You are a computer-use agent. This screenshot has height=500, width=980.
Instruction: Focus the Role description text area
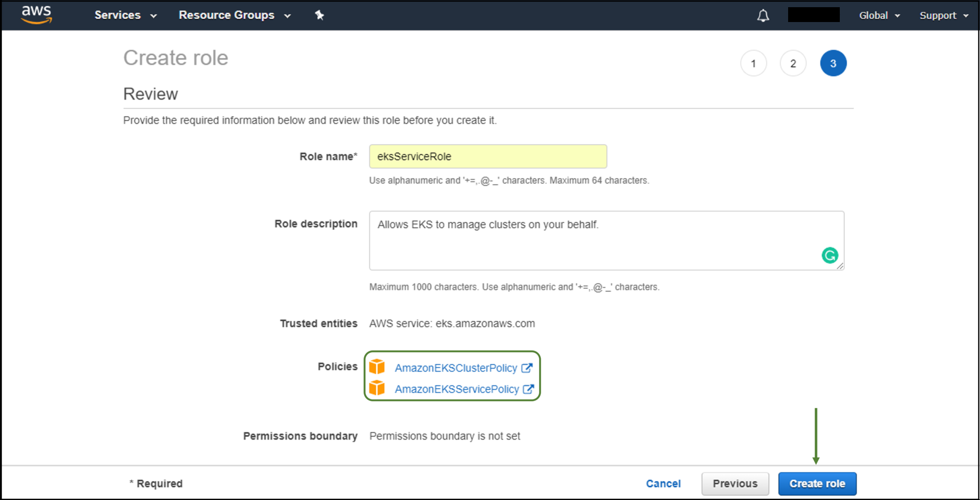(x=607, y=240)
